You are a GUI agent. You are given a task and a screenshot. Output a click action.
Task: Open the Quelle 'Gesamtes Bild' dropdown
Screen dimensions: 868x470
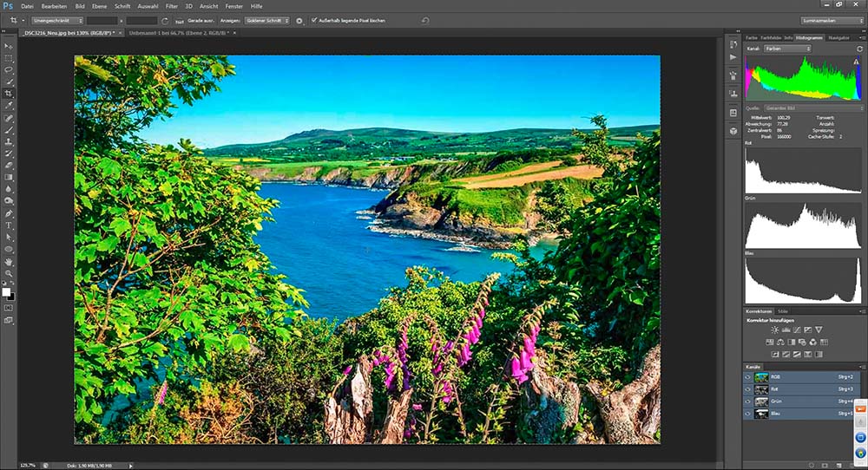[812, 108]
